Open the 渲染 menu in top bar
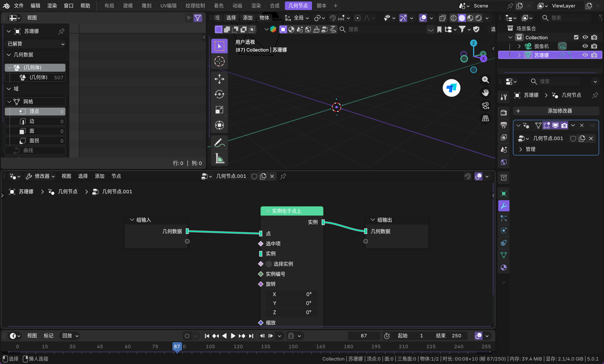The width and height of the screenshot is (604, 364). [52, 6]
